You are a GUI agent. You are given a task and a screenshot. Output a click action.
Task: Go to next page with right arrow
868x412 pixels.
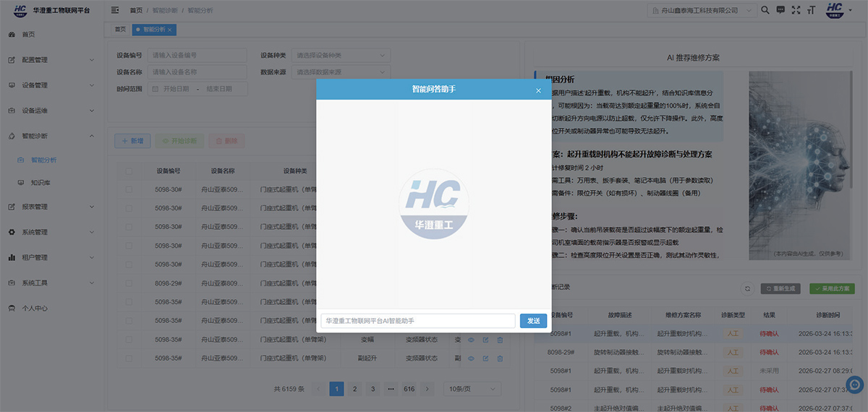point(427,389)
